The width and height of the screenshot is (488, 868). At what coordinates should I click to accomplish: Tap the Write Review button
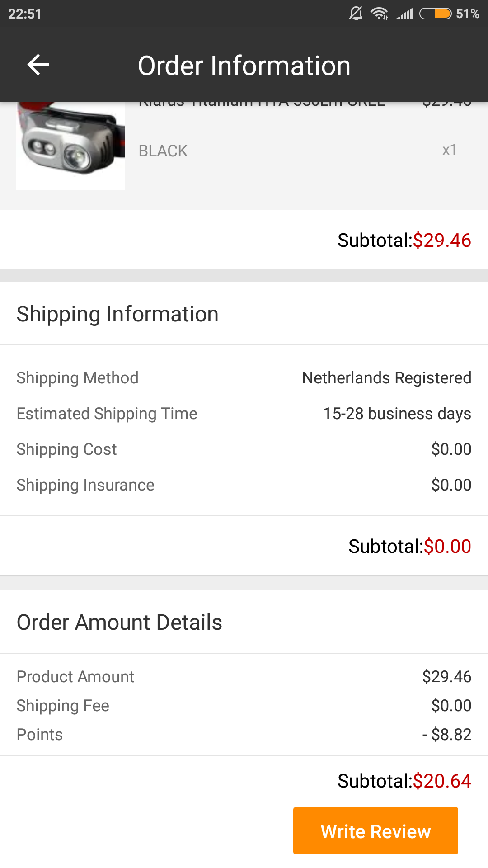point(375,831)
